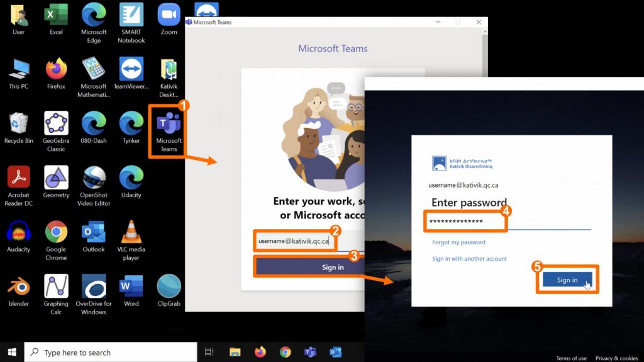Launch GeoGebra Classic from desktop
The width and height of the screenshot is (644, 362).
[x=56, y=131]
